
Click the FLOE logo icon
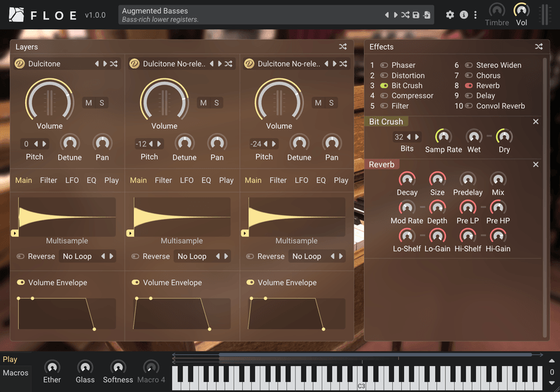[16, 15]
